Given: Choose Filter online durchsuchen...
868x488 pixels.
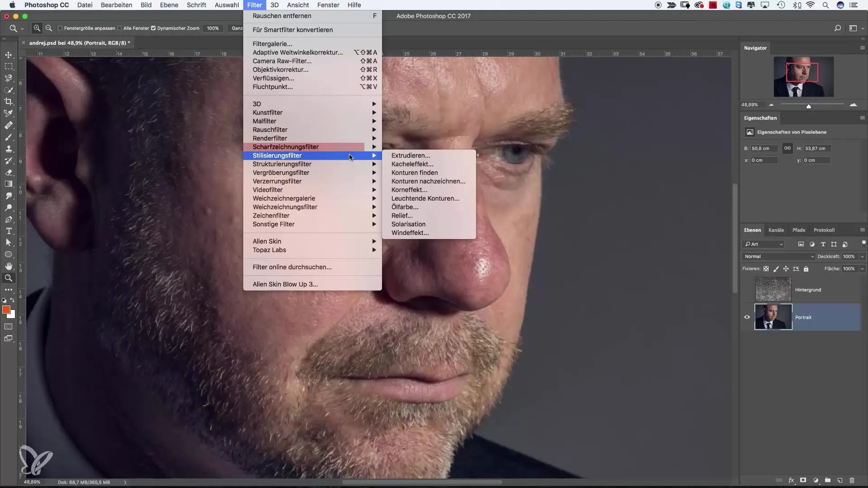Looking at the screenshot, I should pyautogui.click(x=312, y=267).
